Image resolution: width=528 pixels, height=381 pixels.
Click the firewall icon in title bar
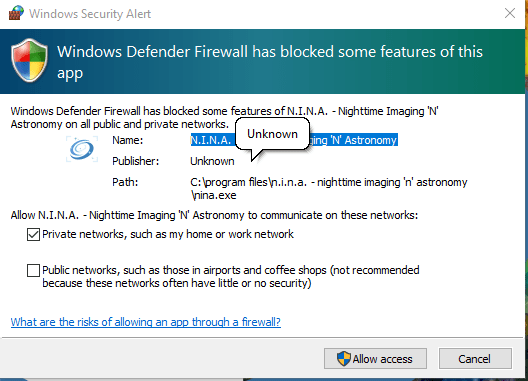pyautogui.click(x=16, y=13)
